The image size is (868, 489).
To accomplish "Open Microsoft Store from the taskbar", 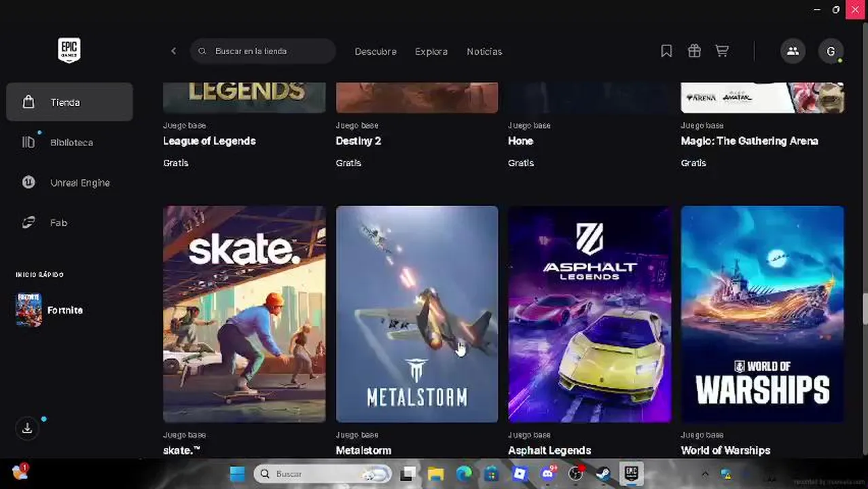I will click(492, 473).
